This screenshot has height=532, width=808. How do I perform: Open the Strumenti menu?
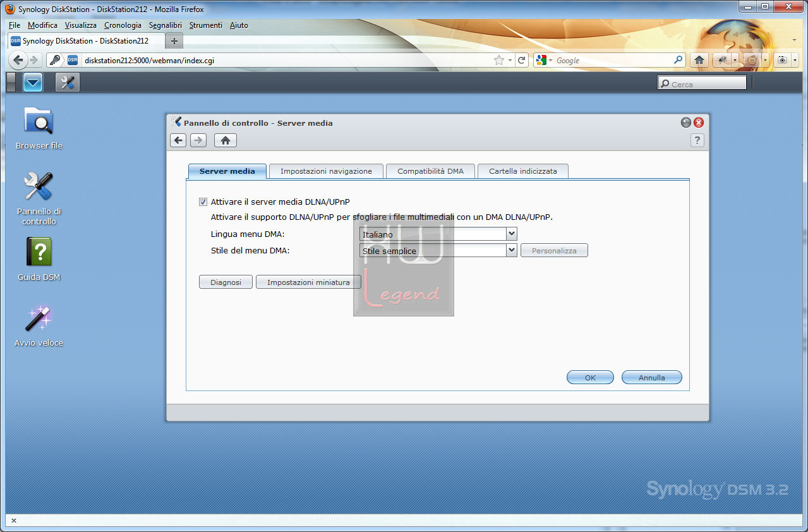click(x=206, y=25)
